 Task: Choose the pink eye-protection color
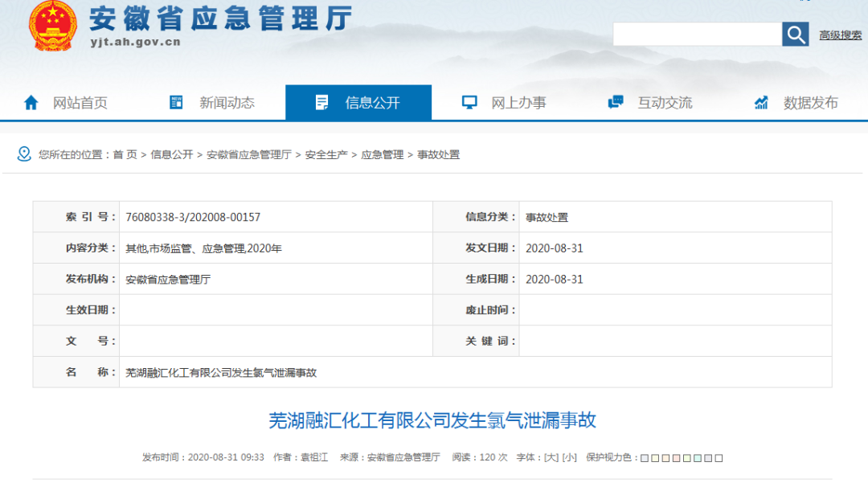676,458
